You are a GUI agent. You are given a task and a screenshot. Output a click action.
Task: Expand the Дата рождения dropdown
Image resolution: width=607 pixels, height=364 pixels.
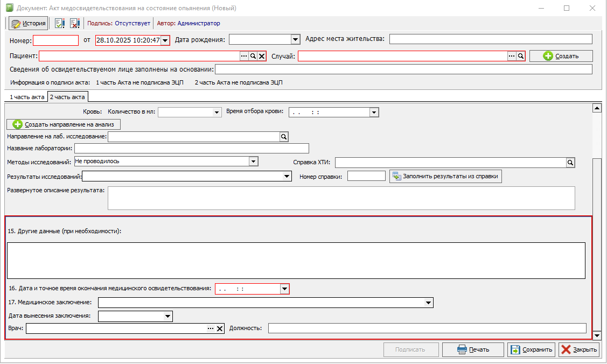295,39
